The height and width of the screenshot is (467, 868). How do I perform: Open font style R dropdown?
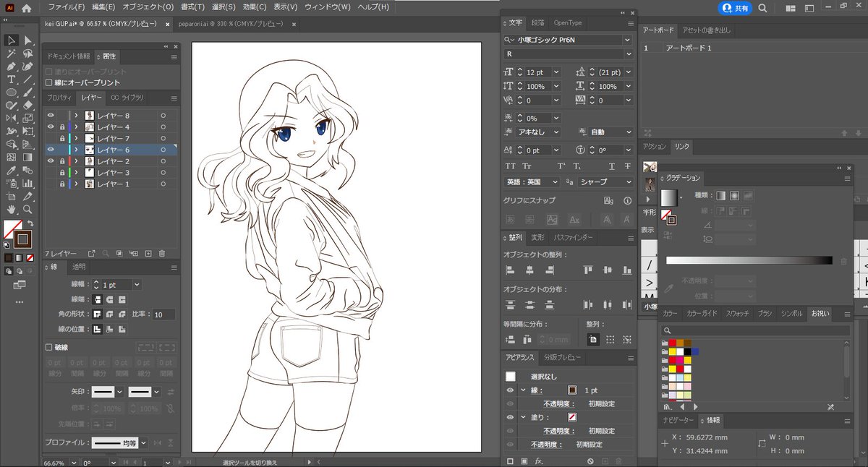coord(627,54)
